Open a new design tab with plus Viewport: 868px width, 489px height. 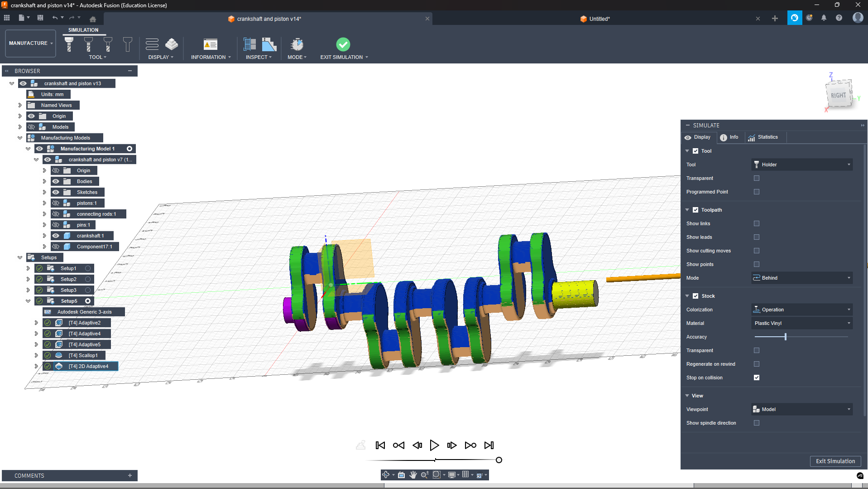[x=775, y=19]
